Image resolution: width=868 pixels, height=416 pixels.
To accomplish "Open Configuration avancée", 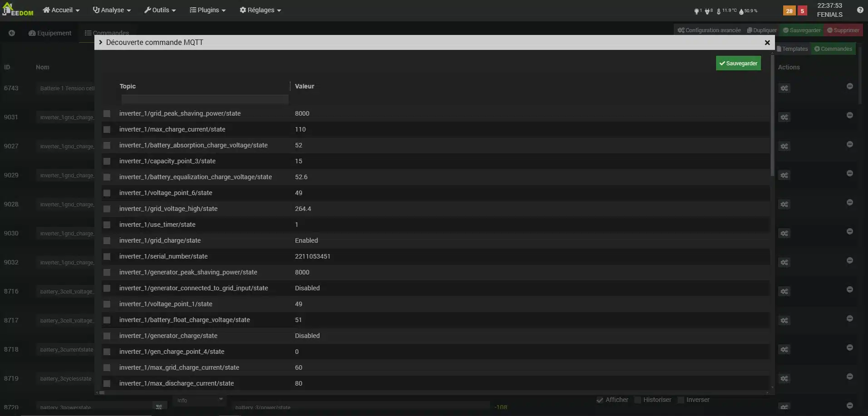I will coord(709,30).
